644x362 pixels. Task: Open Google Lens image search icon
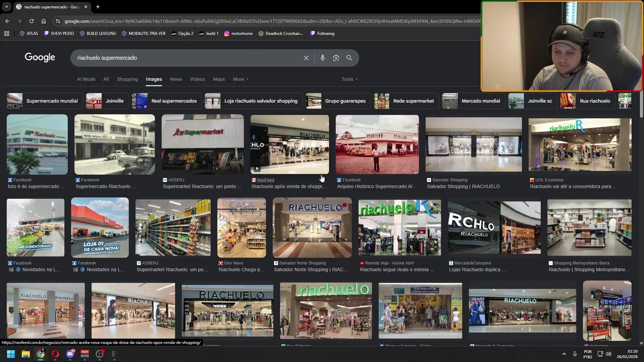pos(336,58)
